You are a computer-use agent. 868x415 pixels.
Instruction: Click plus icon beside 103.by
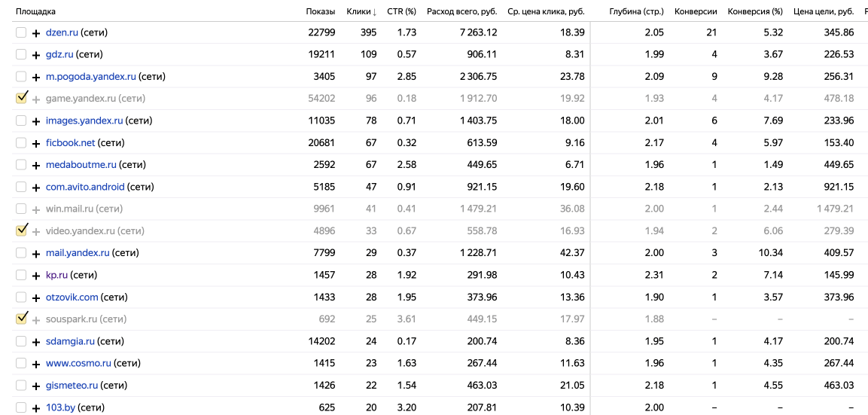[x=36, y=408]
